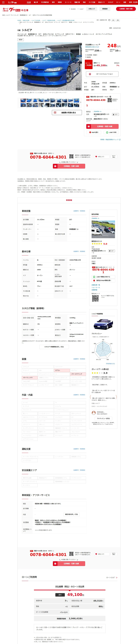
Task: Copy the dealer address in contact box
Action: pyautogui.click(x=115, y=115)
